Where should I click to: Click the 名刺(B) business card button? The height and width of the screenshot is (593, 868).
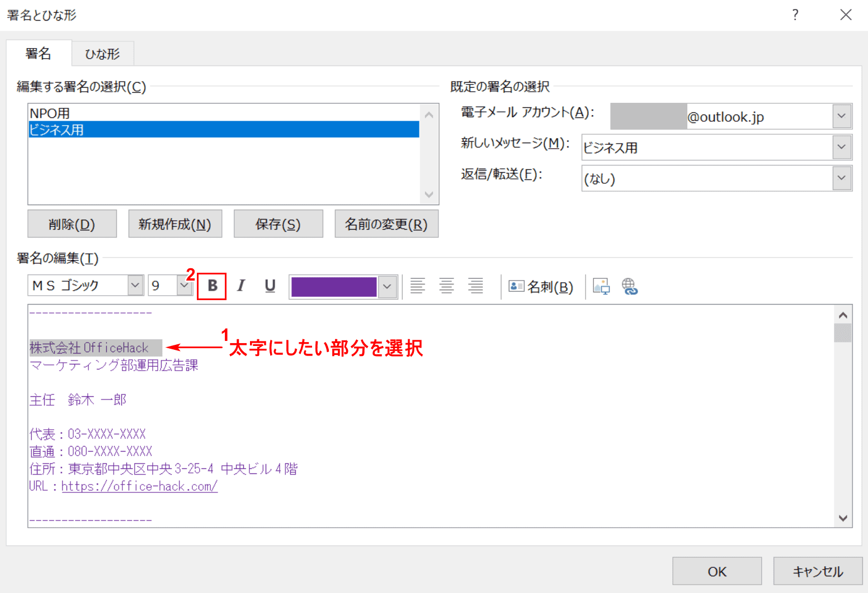[541, 287]
